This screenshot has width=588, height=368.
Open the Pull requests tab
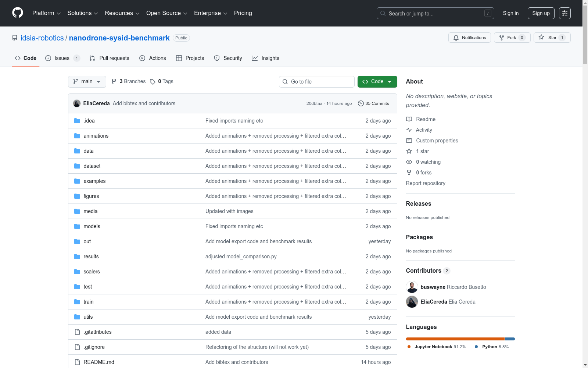tap(110, 58)
